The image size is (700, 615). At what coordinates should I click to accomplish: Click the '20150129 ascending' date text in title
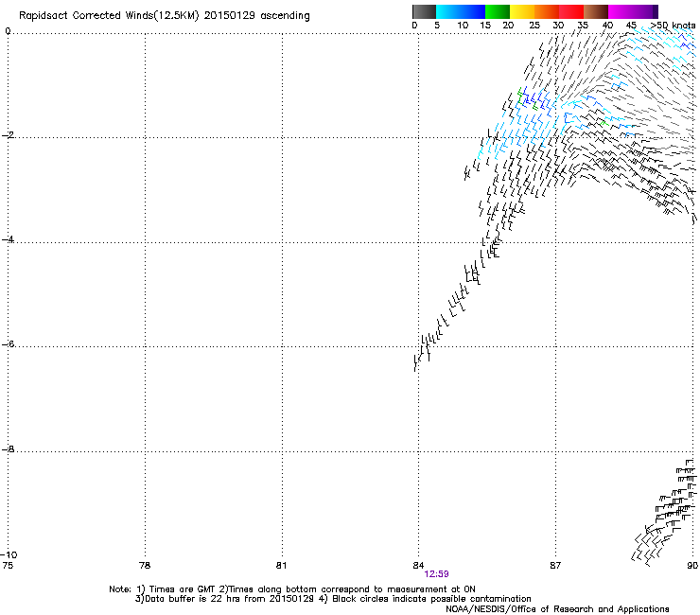coord(256,16)
